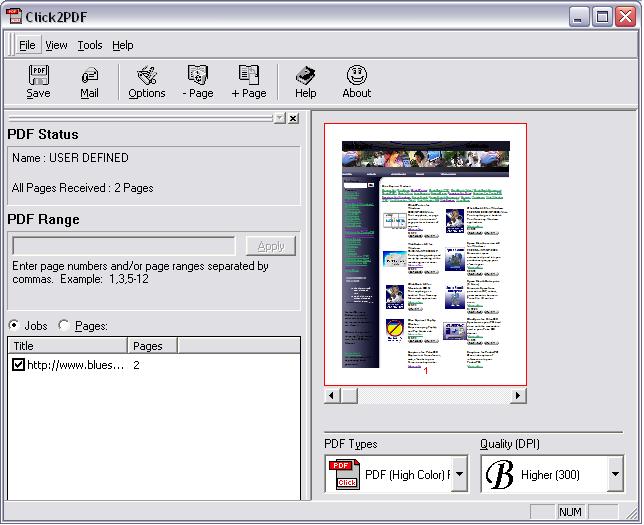Click the PDF Range input field

coord(123,246)
